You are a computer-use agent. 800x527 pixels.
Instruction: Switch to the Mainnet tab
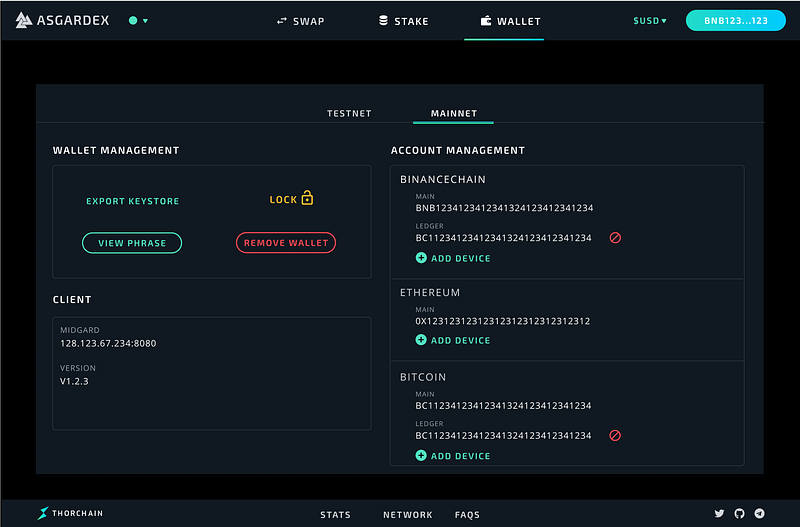(x=454, y=113)
